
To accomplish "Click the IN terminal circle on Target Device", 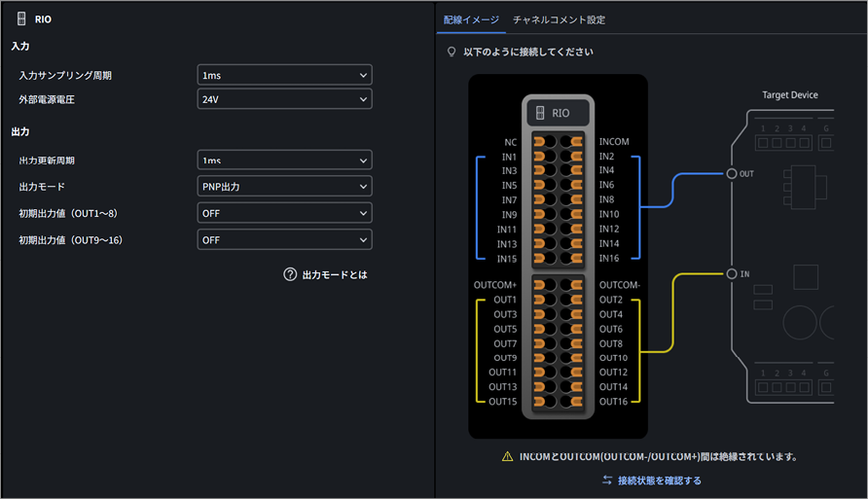I will point(731,274).
